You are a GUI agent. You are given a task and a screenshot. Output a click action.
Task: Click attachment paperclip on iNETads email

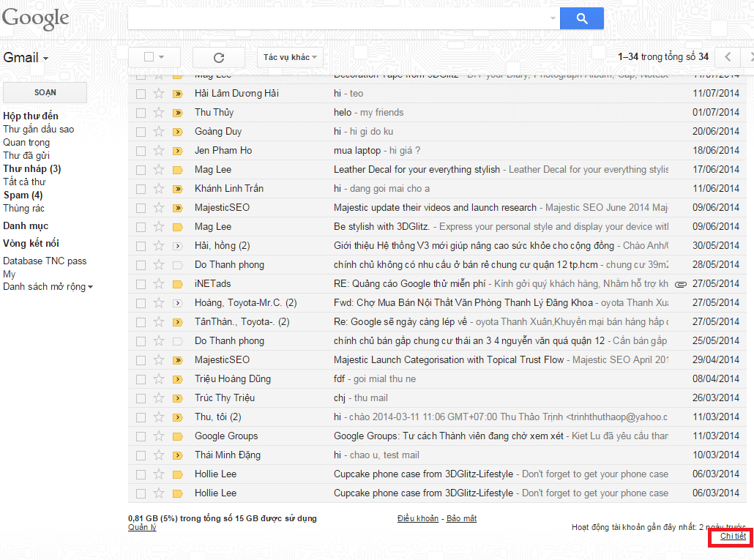click(x=680, y=284)
